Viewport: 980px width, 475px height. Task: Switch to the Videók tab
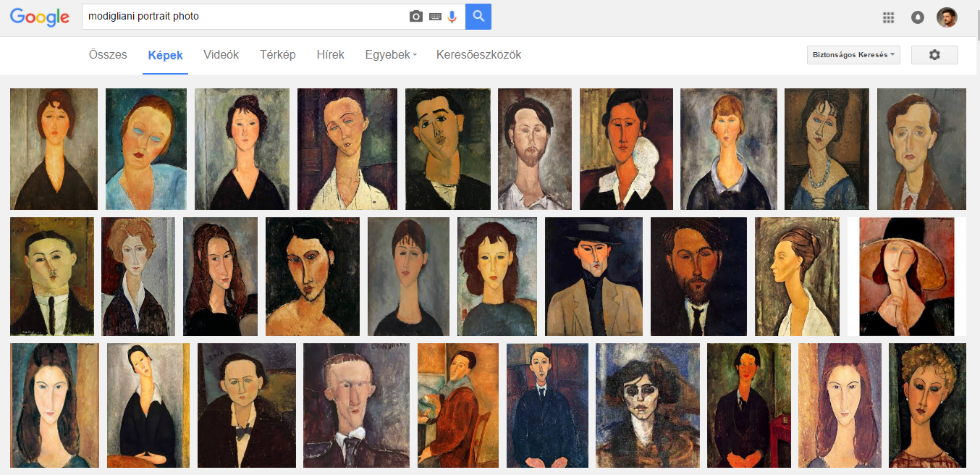pyautogui.click(x=221, y=55)
